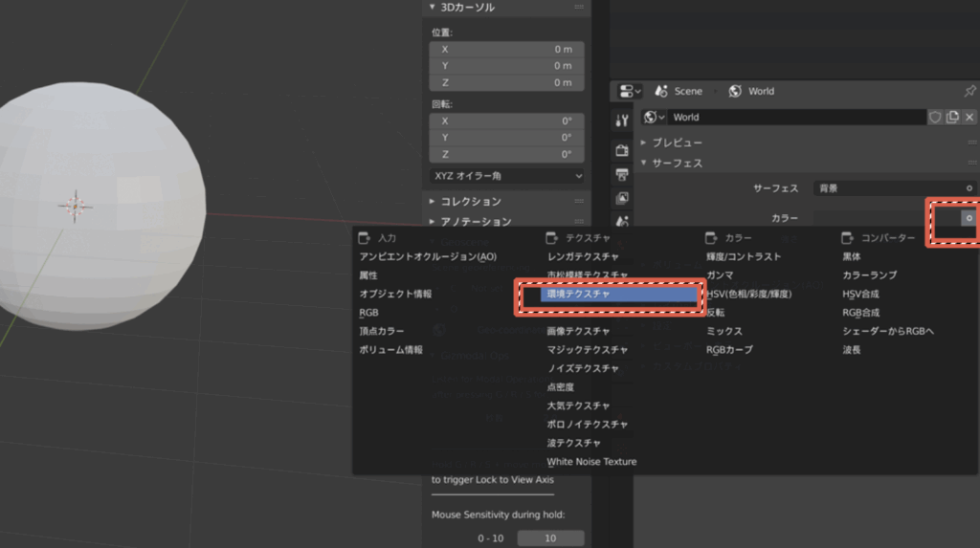Screen dimensions: 980x548
Task: Click the カラー node link dot button
Action: (969, 218)
